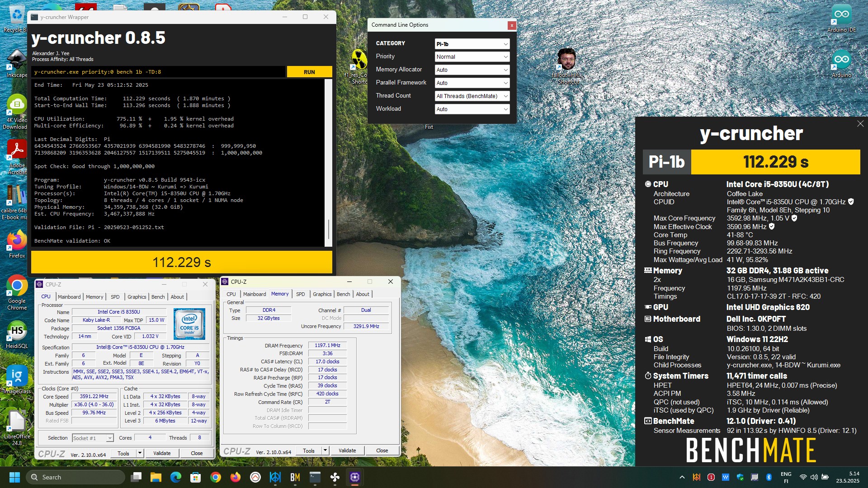Click Validate in the CPU-Z Memory window
This screenshot has width=868, height=488.
347,450
